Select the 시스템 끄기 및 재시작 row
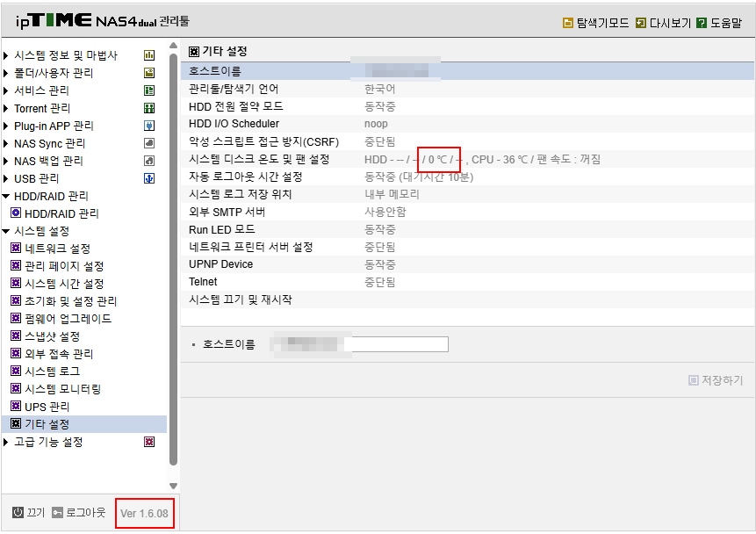Image resolution: width=756 pixels, height=534 pixels. [x=467, y=299]
